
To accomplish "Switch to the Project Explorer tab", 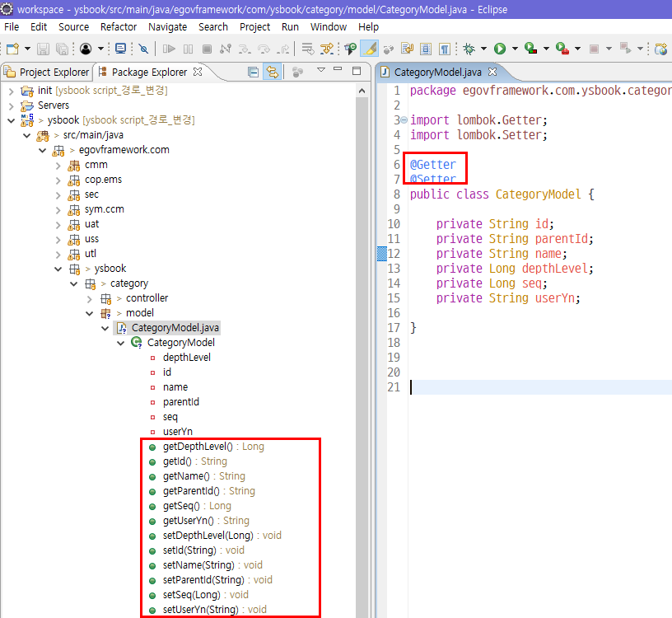I will [x=47, y=72].
